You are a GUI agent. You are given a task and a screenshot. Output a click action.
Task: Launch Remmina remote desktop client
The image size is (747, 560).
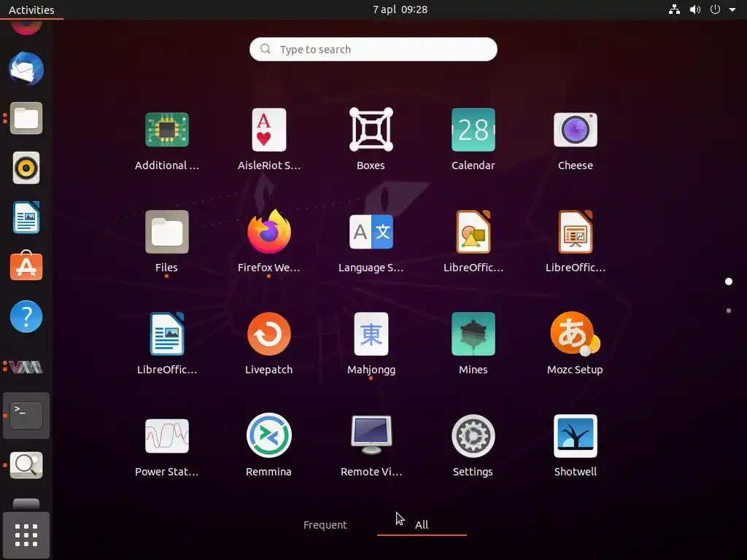(x=269, y=435)
